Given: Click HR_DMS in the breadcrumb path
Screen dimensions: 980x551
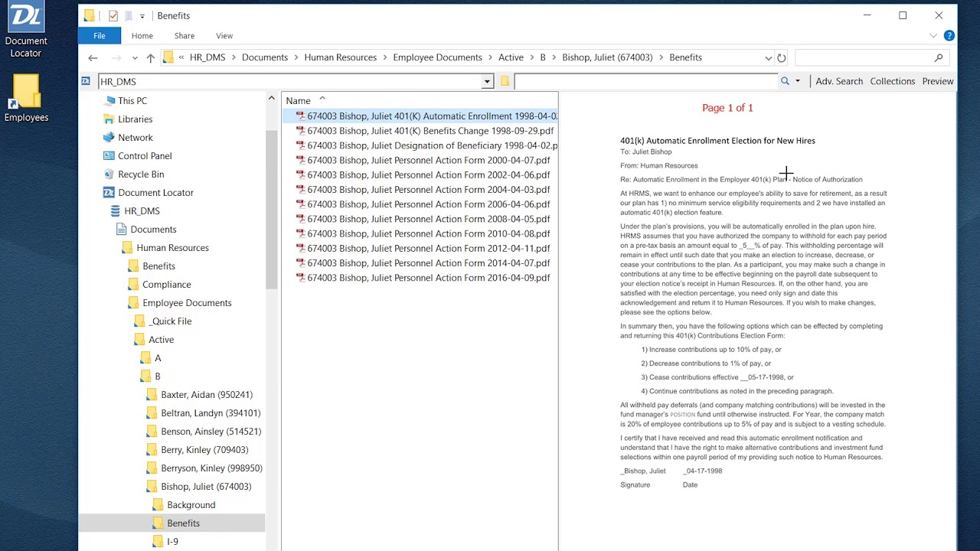Looking at the screenshot, I should click(207, 57).
